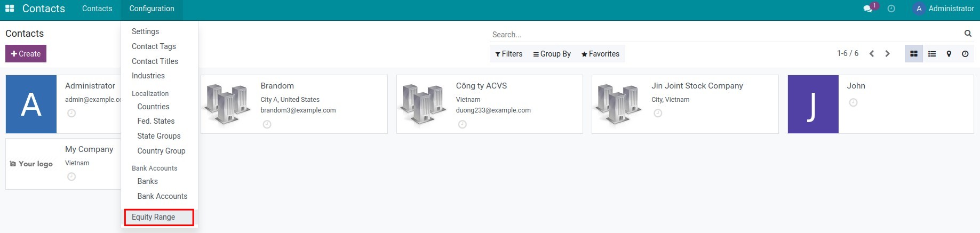Switch to Kanban view
Image resolution: width=980 pixels, height=233 pixels.
coord(913,54)
